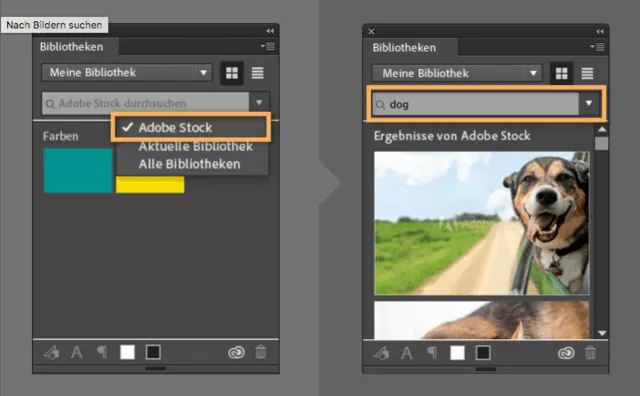Click trash icon in right panel
Screen dimensions: 640x396
click(x=591, y=353)
